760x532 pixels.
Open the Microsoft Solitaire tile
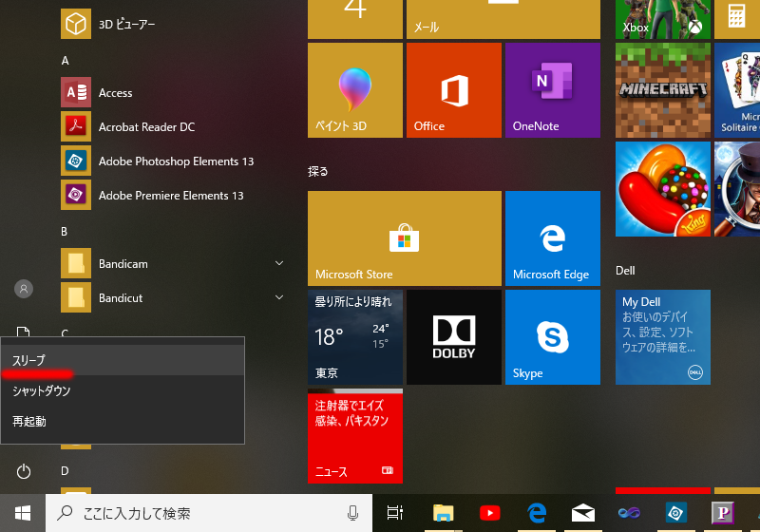click(737, 90)
